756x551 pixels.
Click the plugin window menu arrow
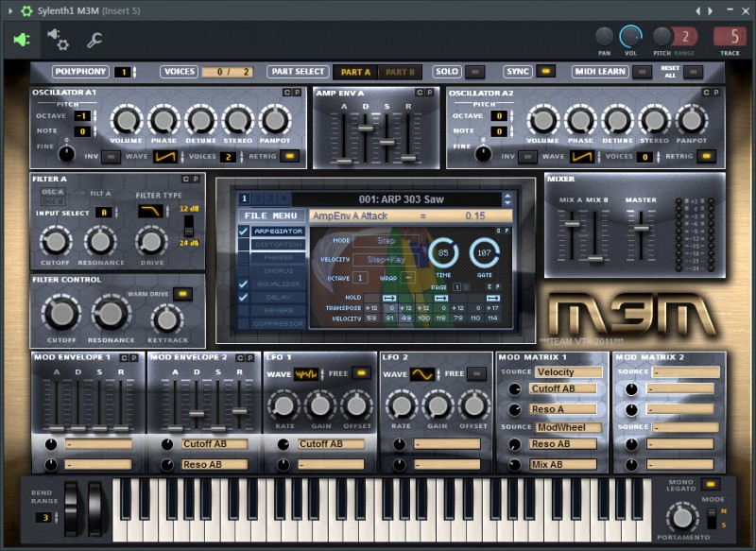pos(10,10)
